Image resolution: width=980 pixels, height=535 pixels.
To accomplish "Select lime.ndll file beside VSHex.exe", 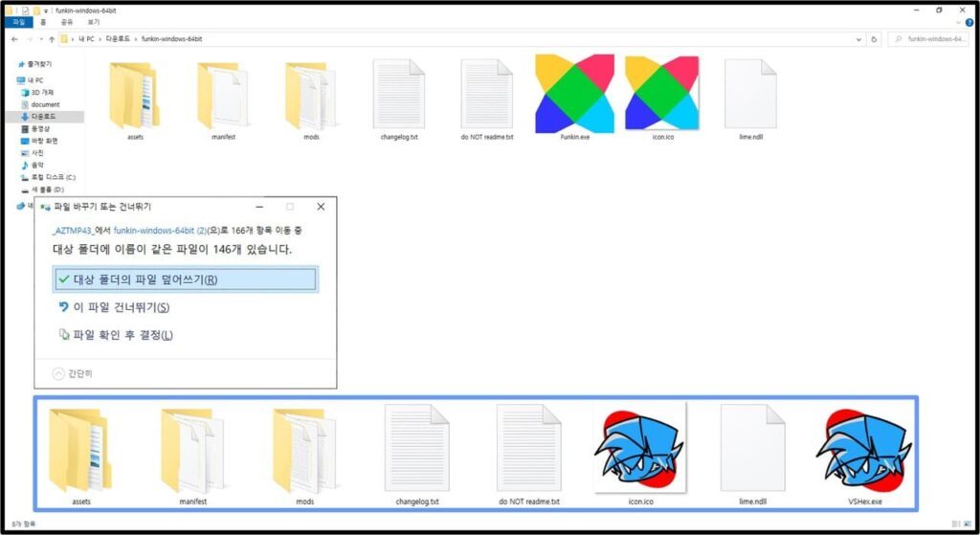I will (752, 449).
